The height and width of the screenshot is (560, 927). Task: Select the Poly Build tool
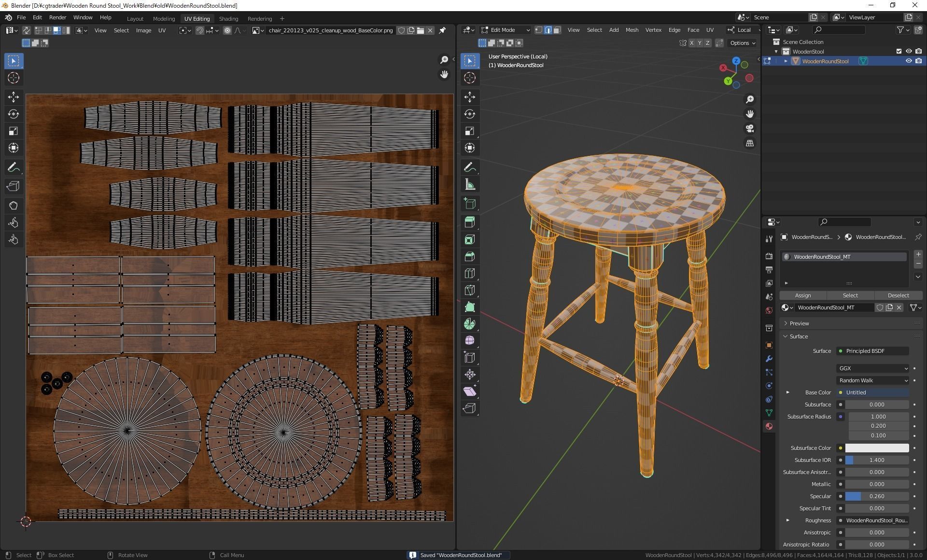tap(470, 307)
